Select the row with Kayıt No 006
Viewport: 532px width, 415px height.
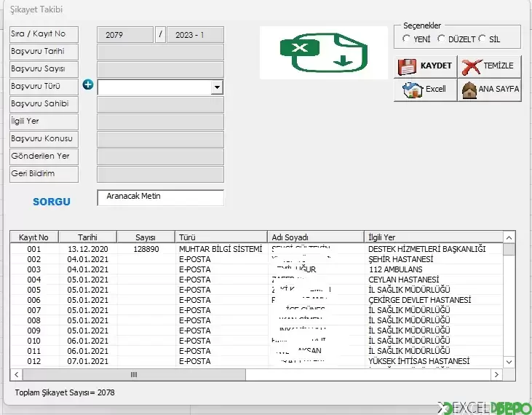[x=256, y=300]
